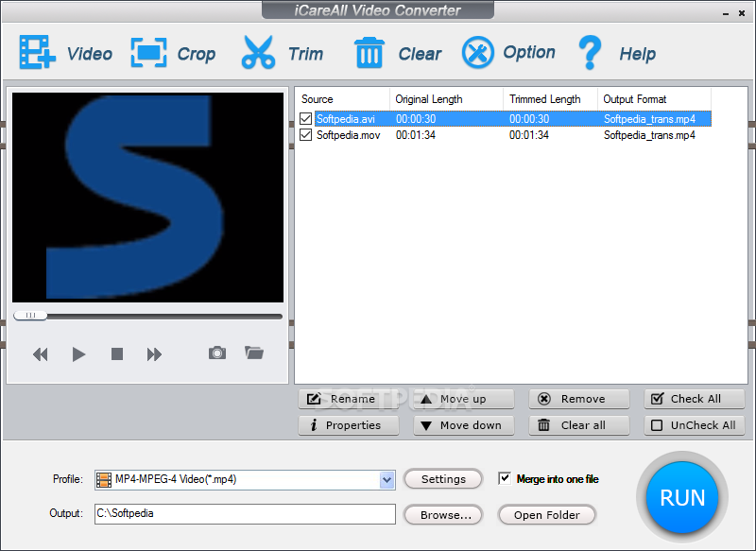Image resolution: width=756 pixels, height=551 pixels.
Task: Click the Rename button
Action: pos(349,399)
